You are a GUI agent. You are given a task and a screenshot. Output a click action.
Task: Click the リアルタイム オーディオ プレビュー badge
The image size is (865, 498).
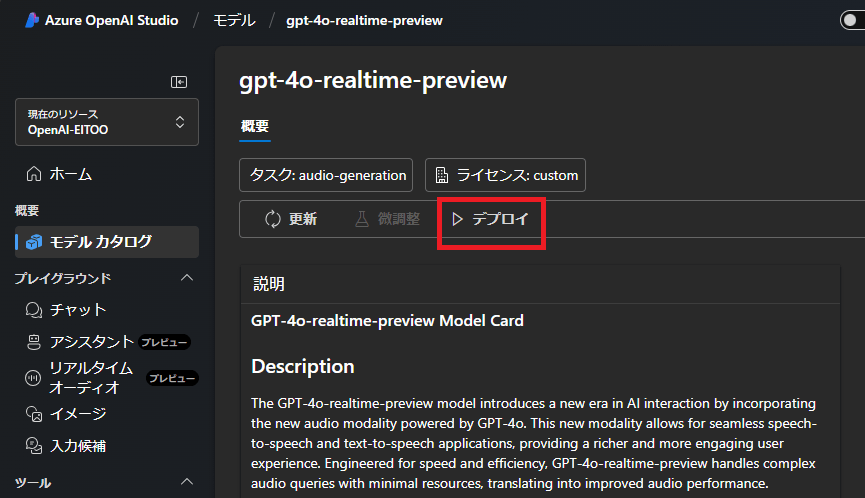[172, 378]
